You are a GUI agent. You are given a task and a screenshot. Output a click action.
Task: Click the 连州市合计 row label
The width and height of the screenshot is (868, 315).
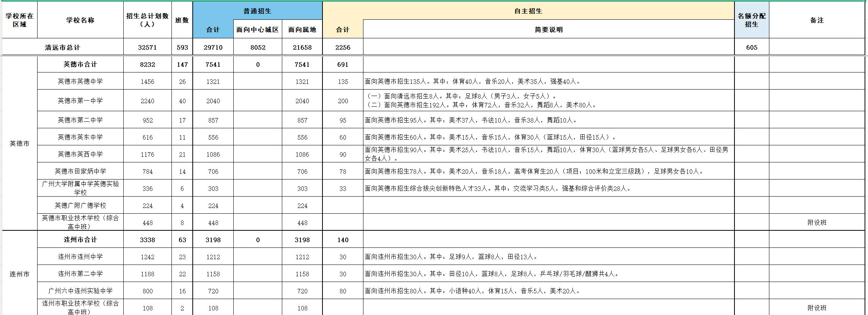coord(80,239)
